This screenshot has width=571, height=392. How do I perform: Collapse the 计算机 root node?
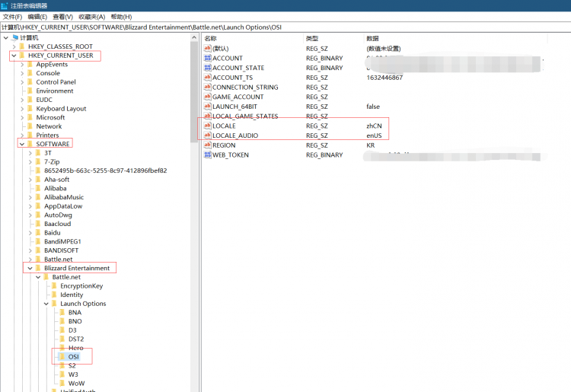pyautogui.click(x=6, y=37)
